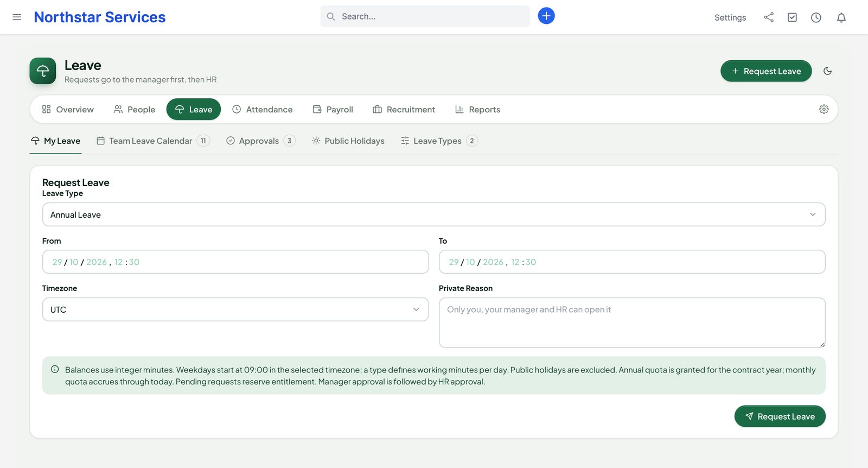Toggle dark mode moon icon
This screenshot has width=868, height=468.
pyautogui.click(x=827, y=71)
